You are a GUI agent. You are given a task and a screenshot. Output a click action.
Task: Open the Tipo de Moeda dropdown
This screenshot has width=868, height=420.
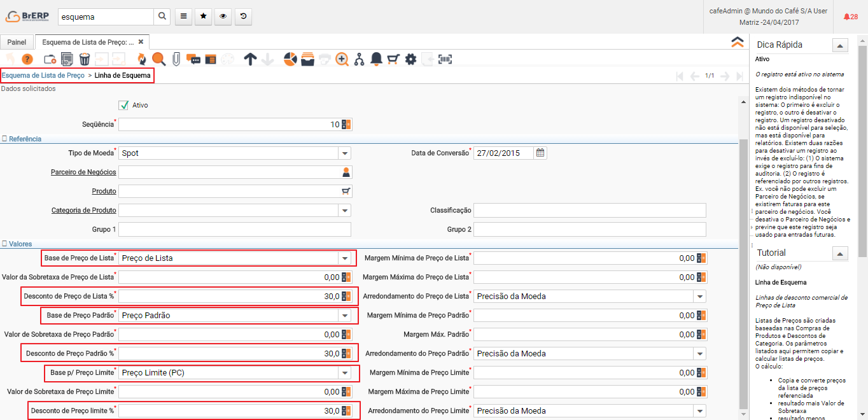(x=344, y=153)
